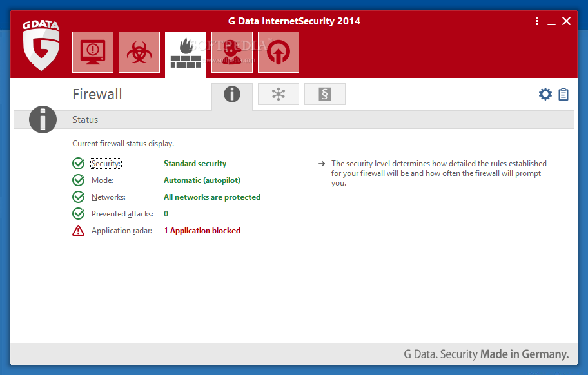
Task: Click the security level description text
Action: 439,173
